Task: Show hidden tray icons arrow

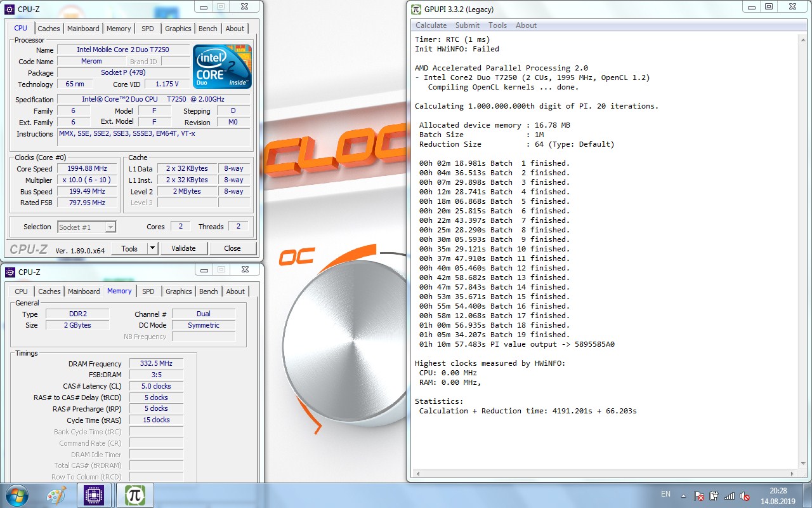Action: click(x=683, y=496)
